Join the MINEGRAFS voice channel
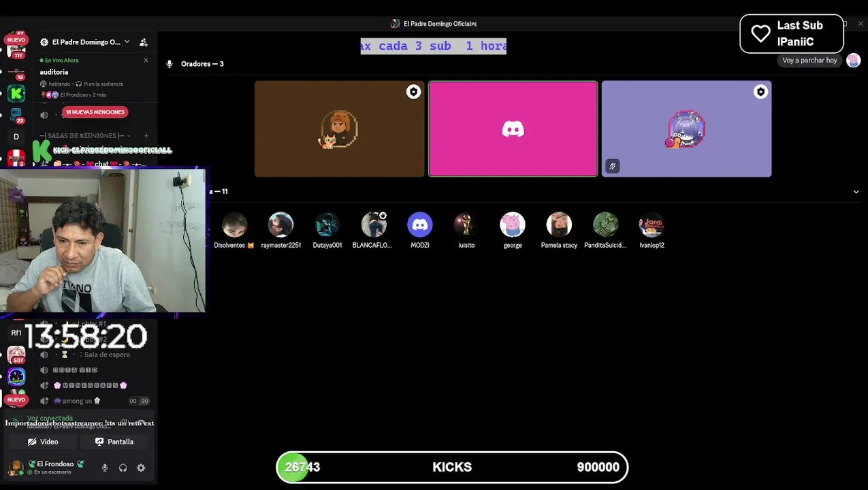Screen dimensions: 868x490 click(95, 385)
